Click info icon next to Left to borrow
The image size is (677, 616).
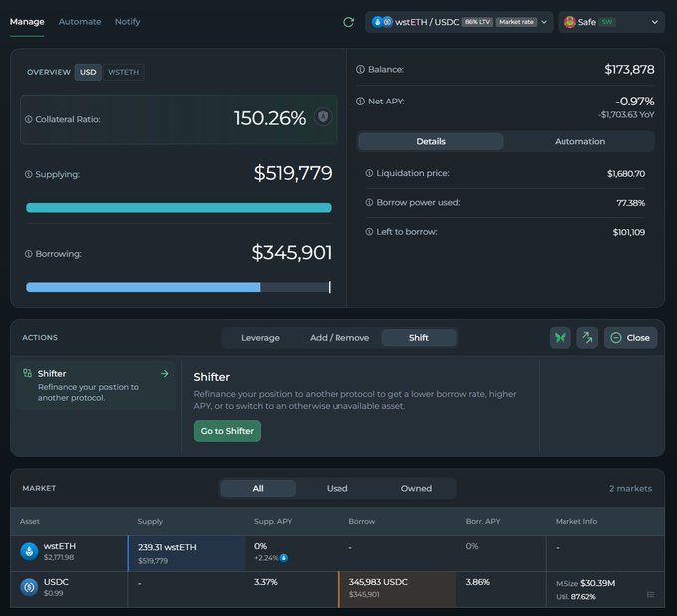(x=369, y=232)
